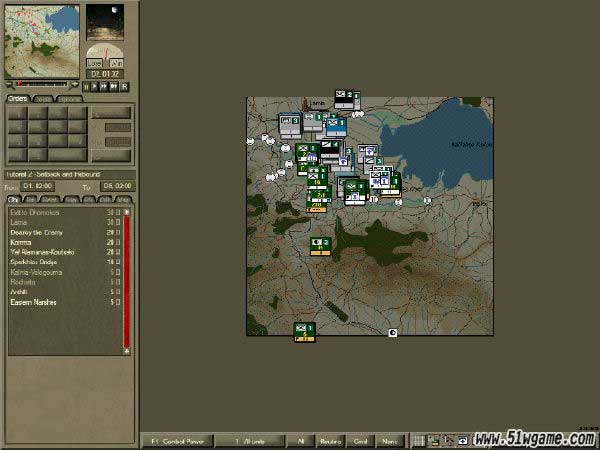This screenshot has width=600, height=450.
Task: Select the blue infantry unit counter
Action: point(336,127)
